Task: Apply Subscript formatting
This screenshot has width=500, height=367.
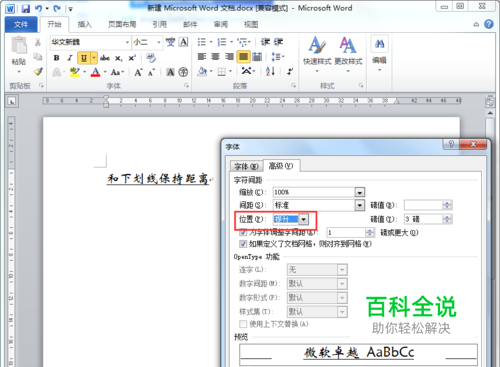Action: tap(118, 58)
